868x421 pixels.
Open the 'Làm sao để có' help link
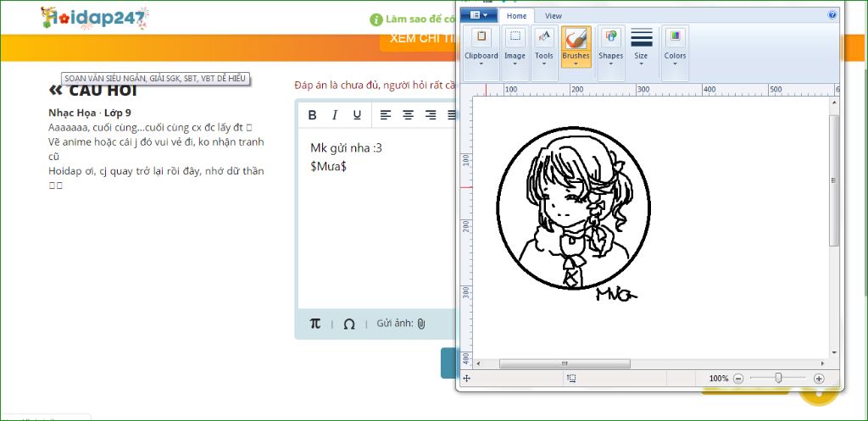[420, 19]
